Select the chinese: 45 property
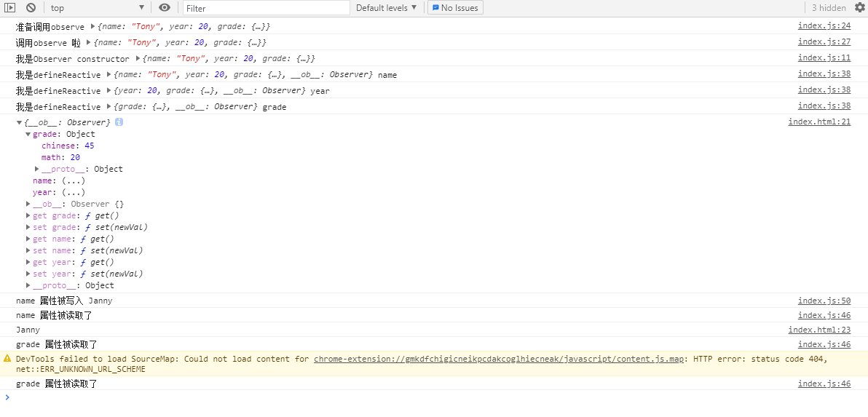 (x=68, y=146)
